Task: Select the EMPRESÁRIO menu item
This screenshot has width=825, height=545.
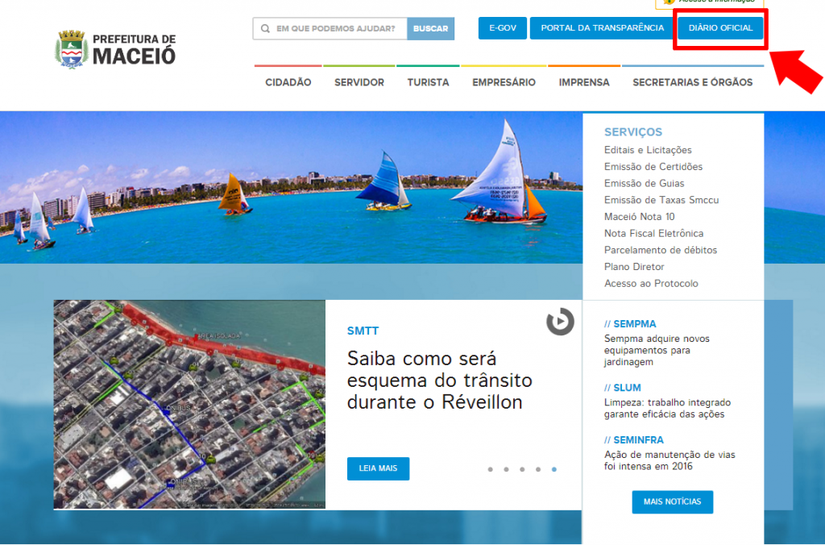Action: [x=504, y=82]
